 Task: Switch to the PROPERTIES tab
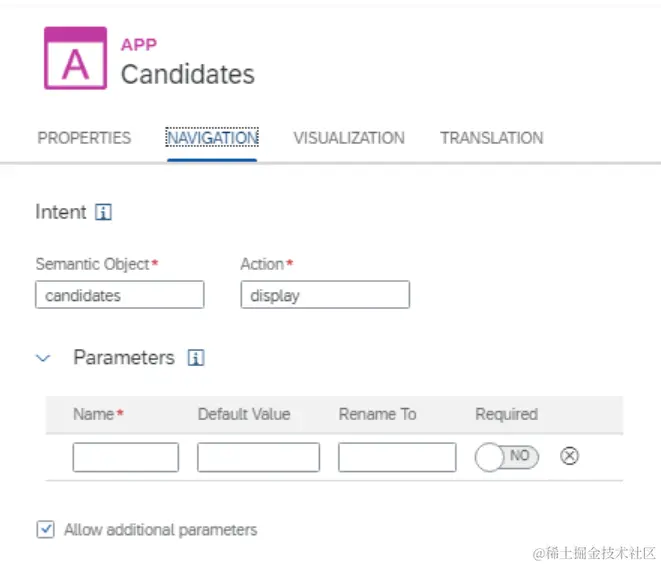[x=84, y=138]
